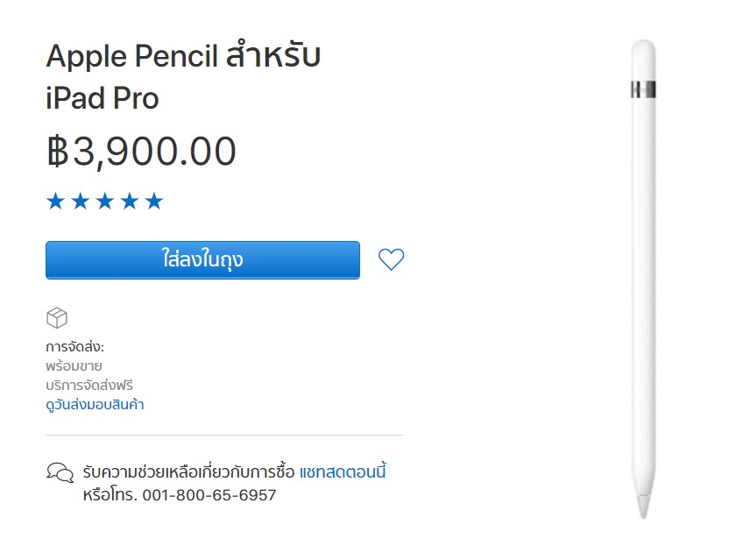
Task: Select the second rating star
Action: tap(79, 200)
